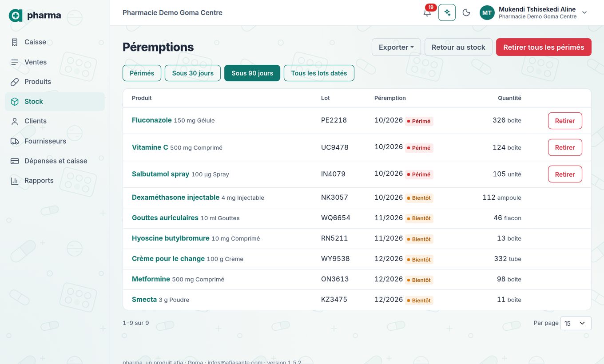Click the Lot column header
This screenshot has width=604, height=364.
point(326,98)
